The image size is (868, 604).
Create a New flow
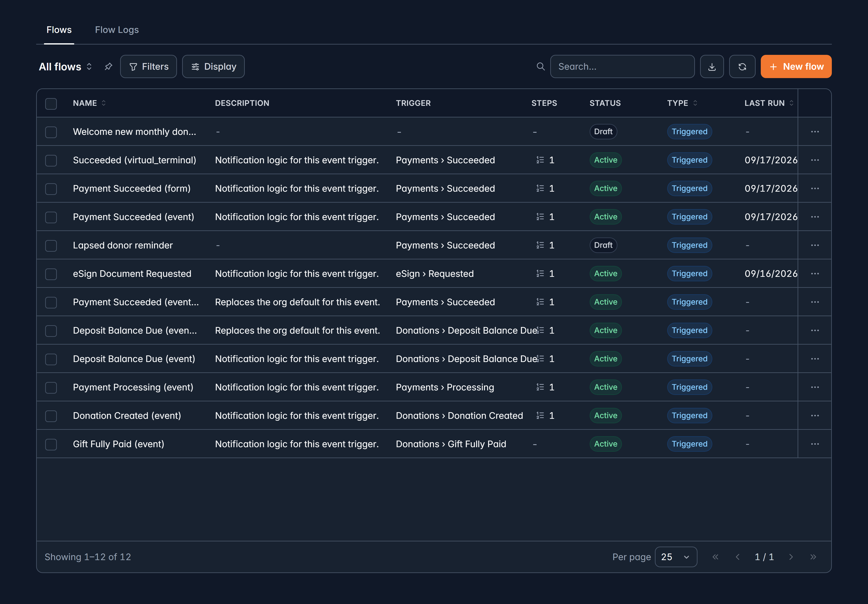point(796,66)
